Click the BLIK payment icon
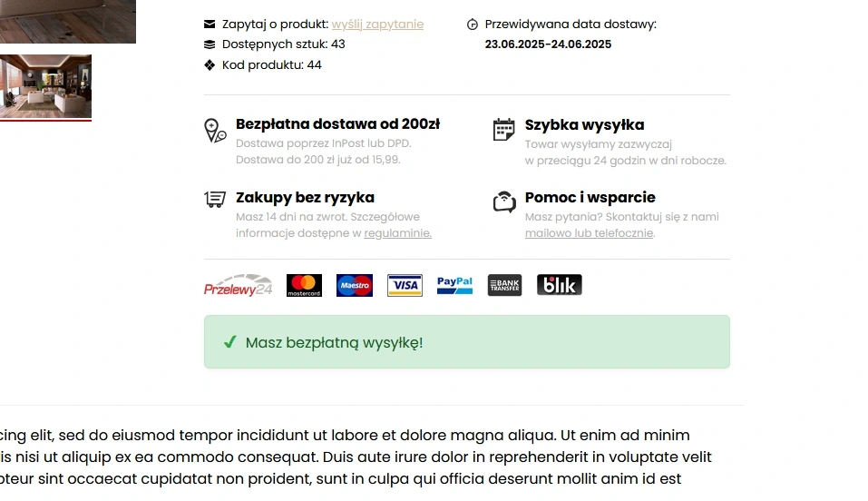 [x=559, y=286]
